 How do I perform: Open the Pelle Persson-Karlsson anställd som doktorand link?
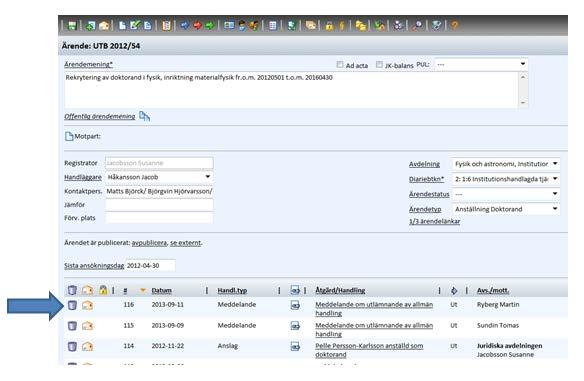(369, 350)
